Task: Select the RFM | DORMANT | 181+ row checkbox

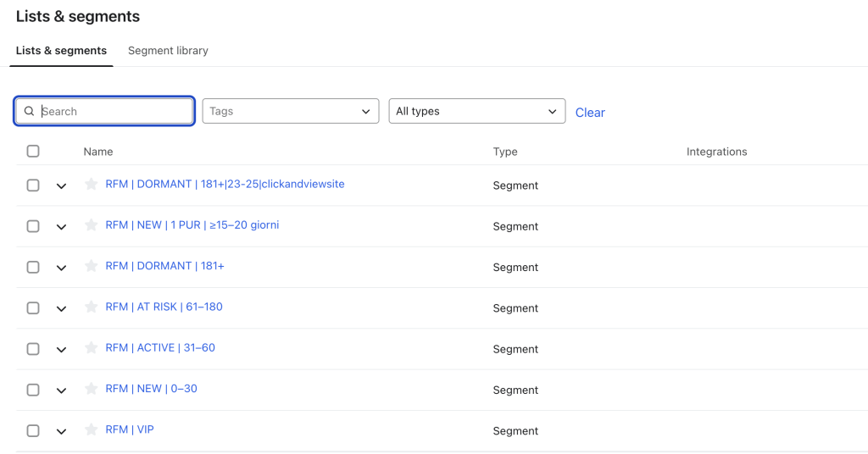Action: point(33,267)
